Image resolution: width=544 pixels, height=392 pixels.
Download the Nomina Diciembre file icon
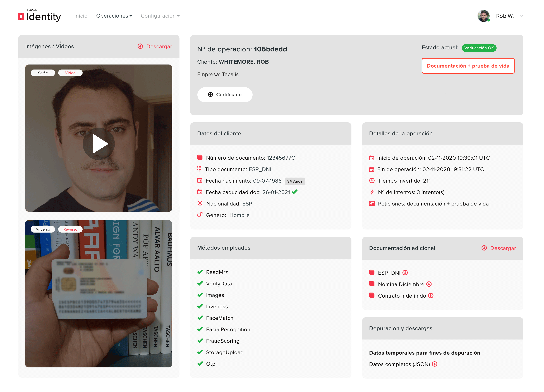(429, 284)
